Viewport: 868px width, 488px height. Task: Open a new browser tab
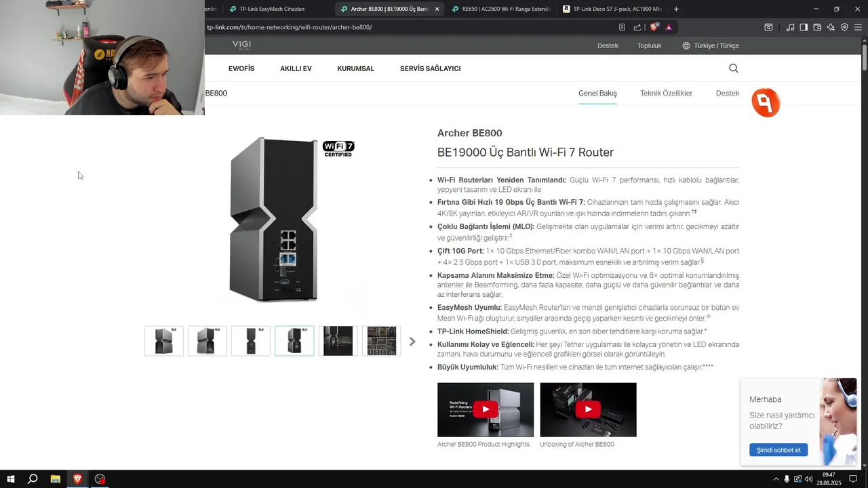[676, 9]
